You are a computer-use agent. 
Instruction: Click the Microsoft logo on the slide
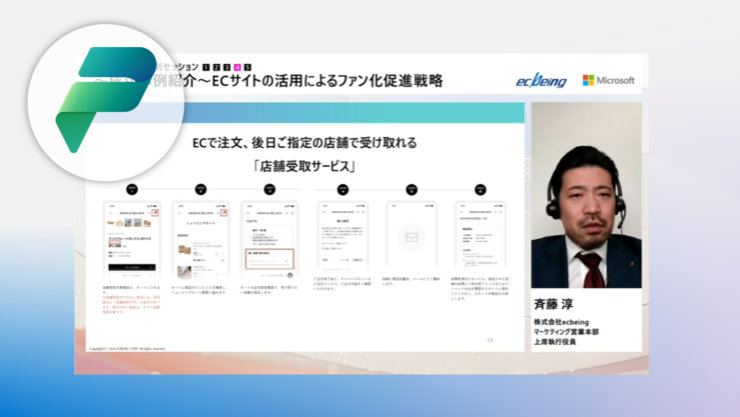608,80
